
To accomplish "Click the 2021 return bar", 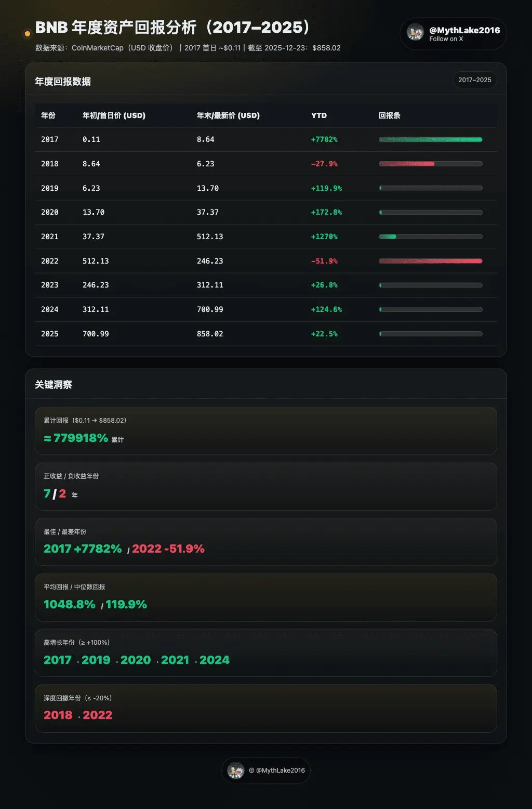I will pos(431,237).
